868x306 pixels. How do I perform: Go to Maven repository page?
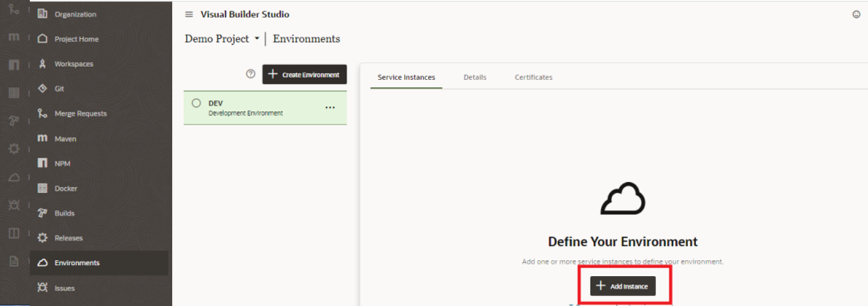click(65, 139)
